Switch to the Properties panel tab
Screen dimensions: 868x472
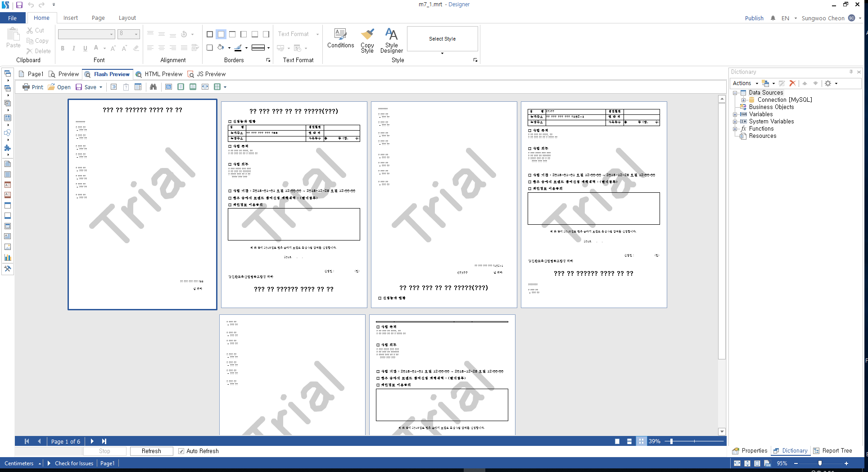(750, 451)
